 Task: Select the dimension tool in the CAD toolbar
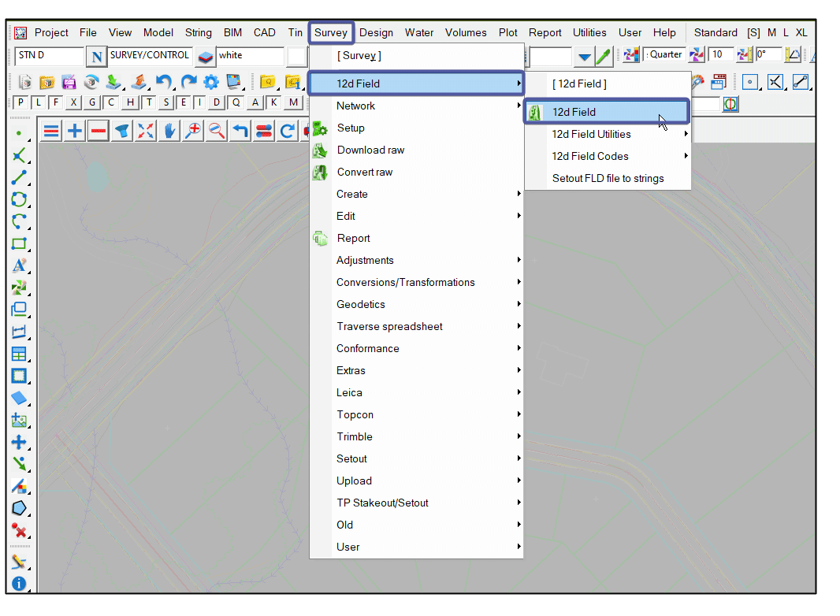pyautogui.click(x=19, y=332)
